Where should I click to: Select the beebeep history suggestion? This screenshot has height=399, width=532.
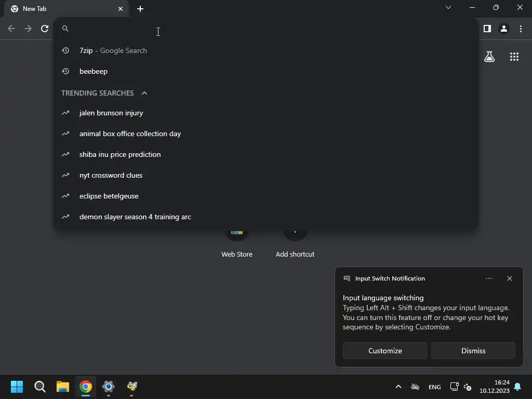click(267, 71)
